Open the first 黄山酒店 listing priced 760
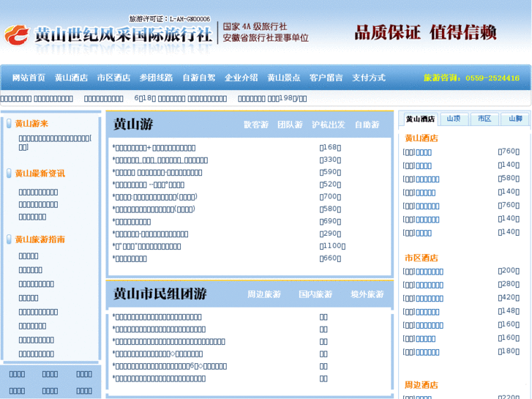This screenshot has width=532, height=399. coord(424,152)
